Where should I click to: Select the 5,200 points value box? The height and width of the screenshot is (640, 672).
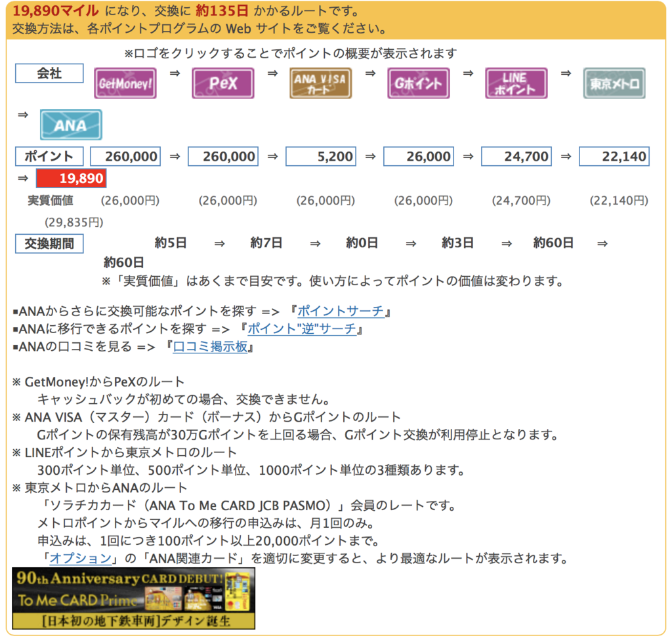(x=320, y=156)
